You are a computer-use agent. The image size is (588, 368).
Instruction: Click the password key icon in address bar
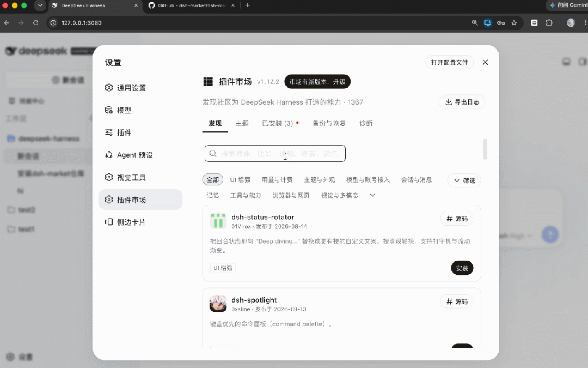(501, 23)
